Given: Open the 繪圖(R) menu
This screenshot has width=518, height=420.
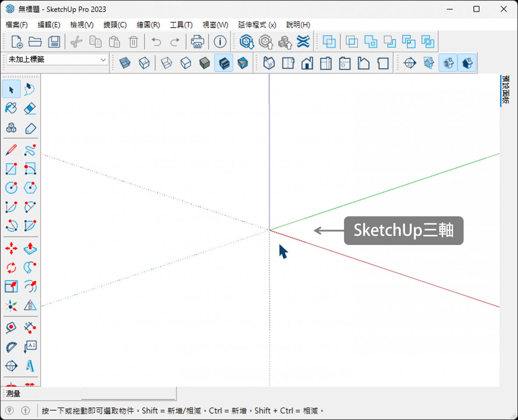Looking at the screenshot, I should tap(148, 25).
